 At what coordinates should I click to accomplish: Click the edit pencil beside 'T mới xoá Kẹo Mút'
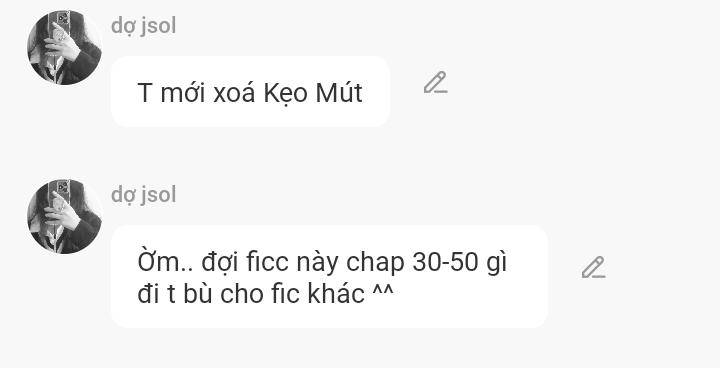click(x=435, y=83)
